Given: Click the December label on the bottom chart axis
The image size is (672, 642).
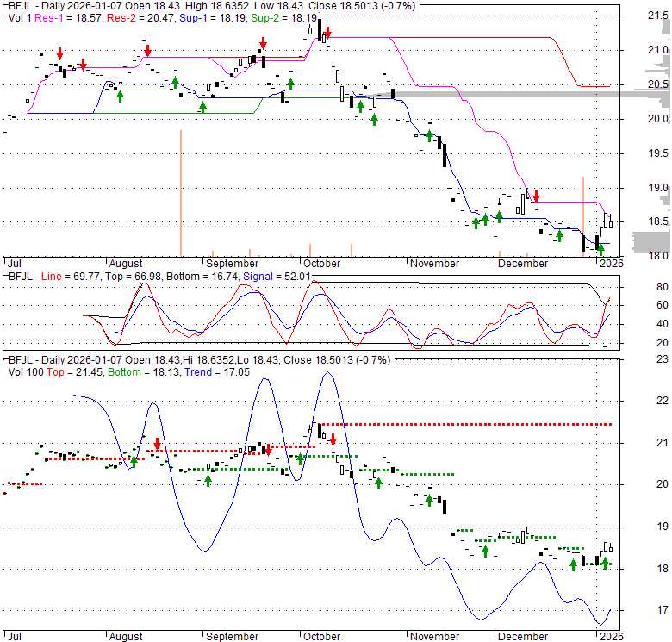Looking at the screenshot, I should click(x=523, y=637).
